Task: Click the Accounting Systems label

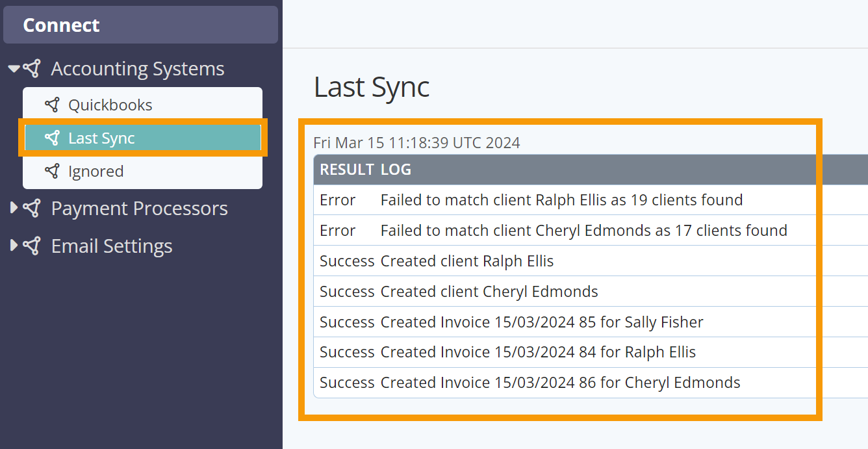Action: tap(137, 68)
